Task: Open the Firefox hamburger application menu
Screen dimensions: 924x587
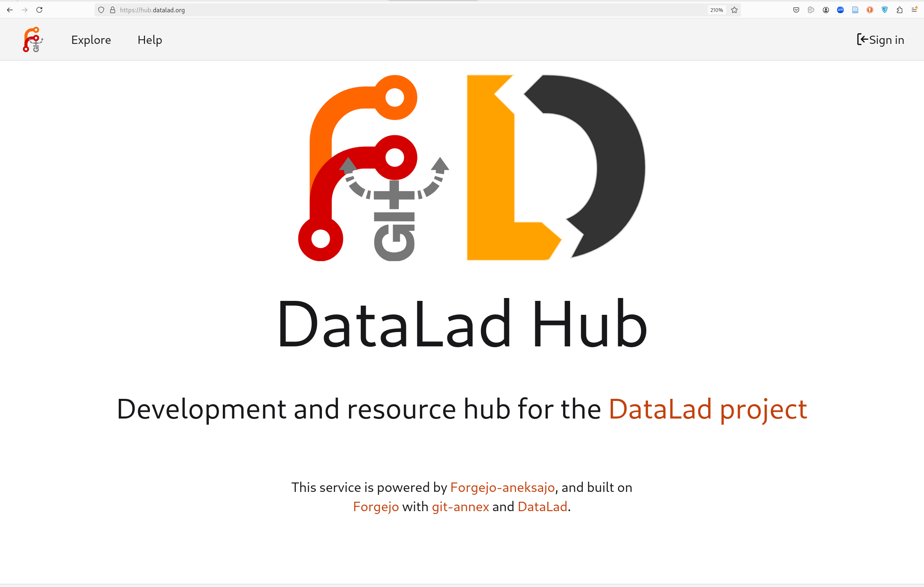Action: (x=914, y=10)
